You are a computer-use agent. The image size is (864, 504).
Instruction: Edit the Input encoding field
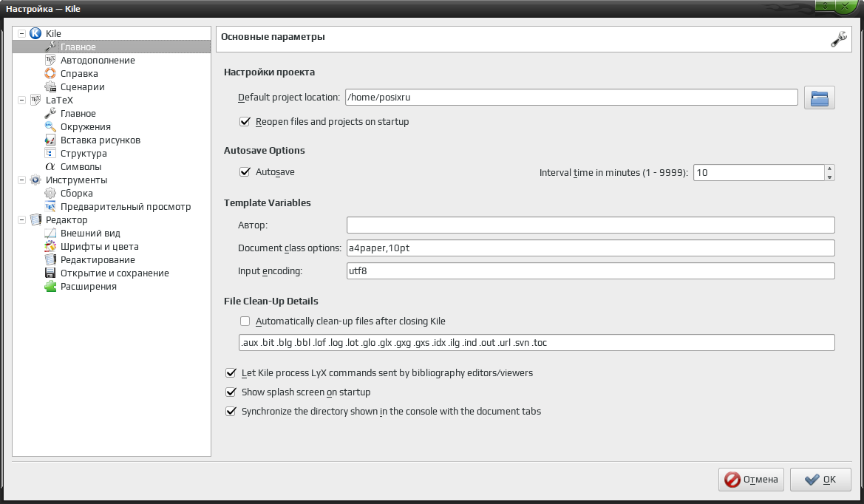pyautogui.click(x=591, y=271)
